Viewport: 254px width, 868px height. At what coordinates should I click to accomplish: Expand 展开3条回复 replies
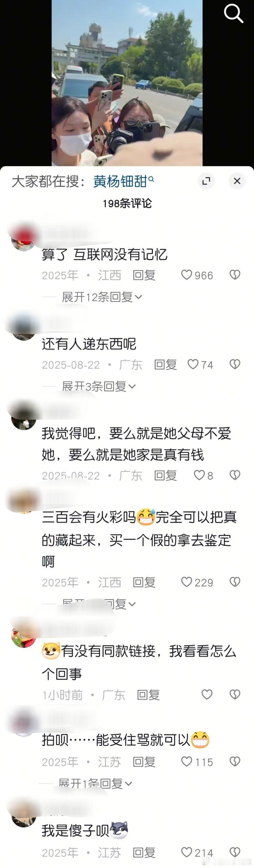point(99,386)
